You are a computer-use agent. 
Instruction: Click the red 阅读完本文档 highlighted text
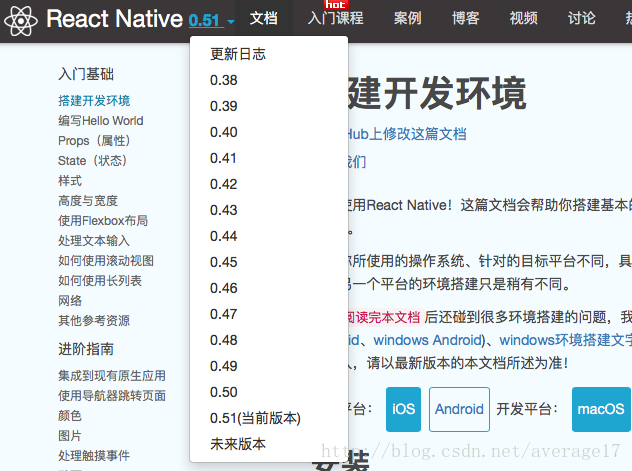(384, 317)
